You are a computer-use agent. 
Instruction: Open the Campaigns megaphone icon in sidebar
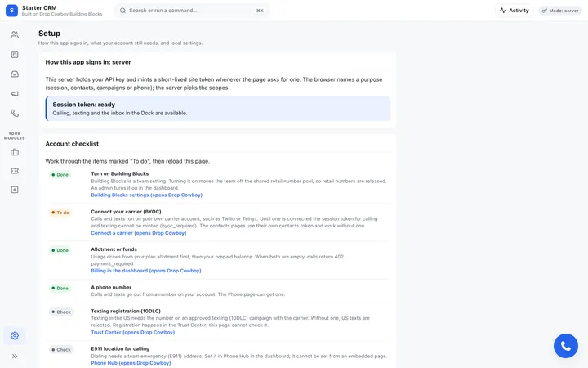[15, 93]
